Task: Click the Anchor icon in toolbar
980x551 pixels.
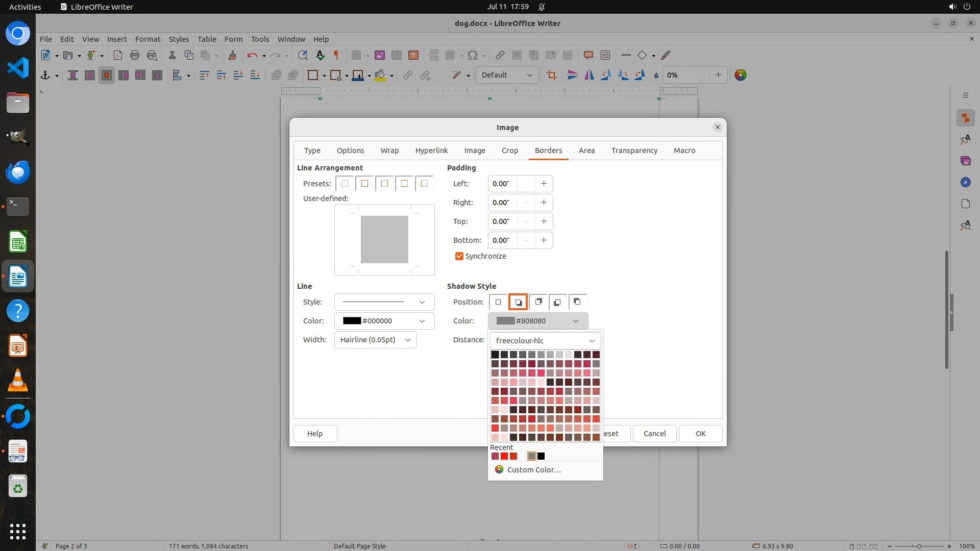Action: click(x=45, y=75)
